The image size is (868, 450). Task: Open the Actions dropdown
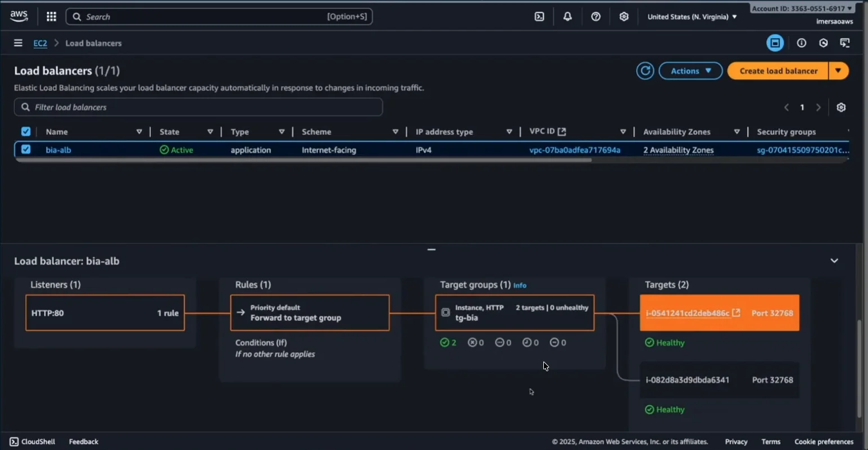point(690,71)
